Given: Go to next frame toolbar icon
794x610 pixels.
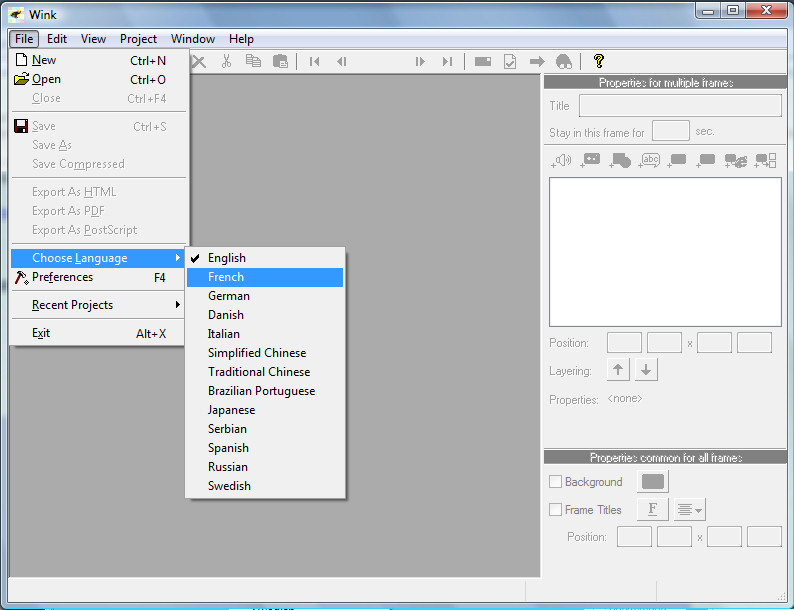Looking at the screenshot, I should [x=420, y=62].
